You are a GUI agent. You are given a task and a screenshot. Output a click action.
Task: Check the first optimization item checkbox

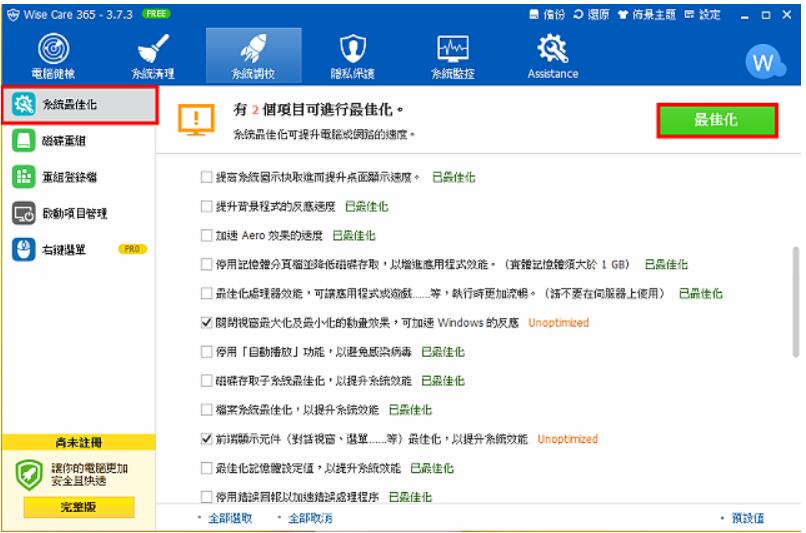pos(206,177)
